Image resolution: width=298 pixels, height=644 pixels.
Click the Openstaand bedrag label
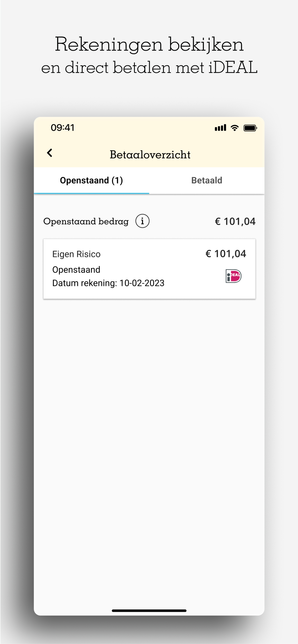(86, 221)
